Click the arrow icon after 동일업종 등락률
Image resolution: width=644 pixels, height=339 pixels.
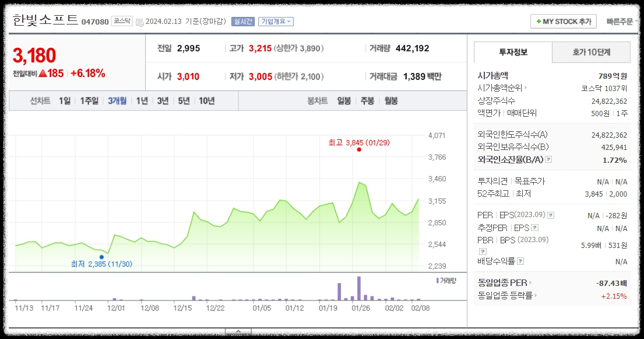(x=536, y=295)
